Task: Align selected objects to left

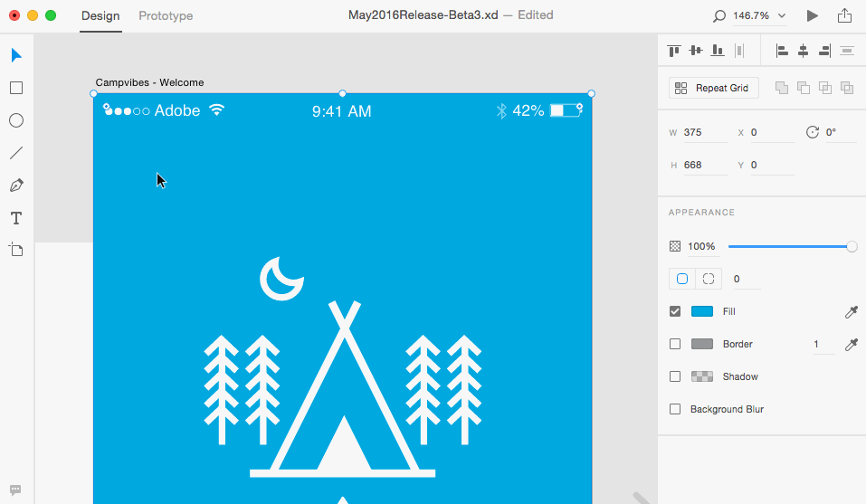Action: tap(782, 51)
